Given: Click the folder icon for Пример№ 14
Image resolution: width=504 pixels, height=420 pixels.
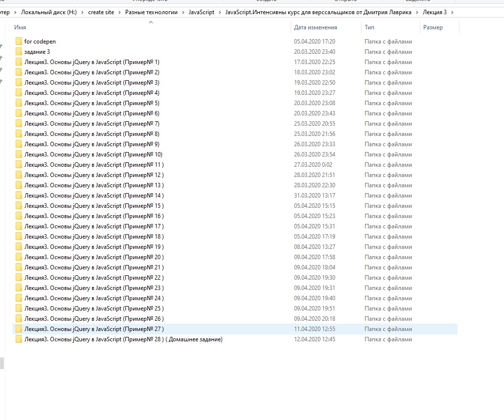Looking at the screenshot, I should (x=19, y=196).
